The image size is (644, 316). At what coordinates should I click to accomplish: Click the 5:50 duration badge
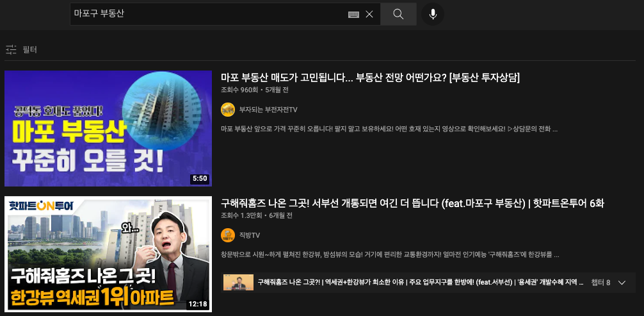pos(200,179)
